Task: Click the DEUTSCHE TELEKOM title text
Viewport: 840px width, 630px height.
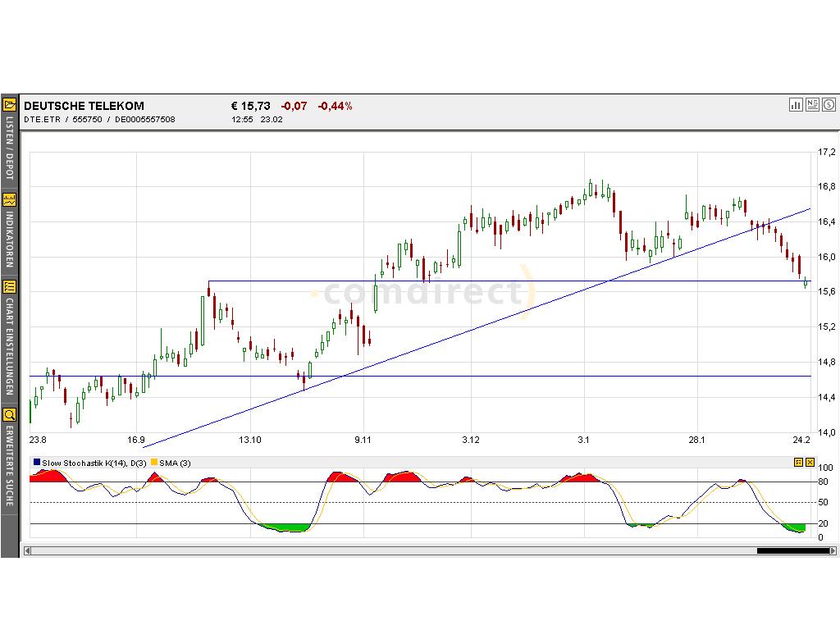Action: 84,106
